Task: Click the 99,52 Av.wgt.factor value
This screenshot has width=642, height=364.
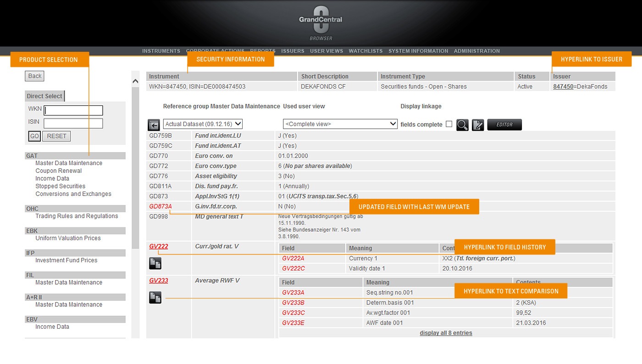Action: click(x=524, y=313)
